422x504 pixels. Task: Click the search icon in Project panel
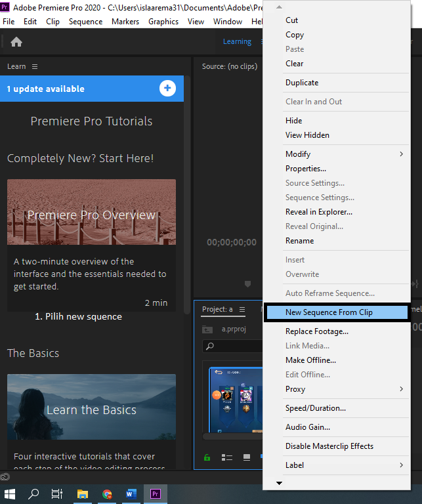coord(210,346)
